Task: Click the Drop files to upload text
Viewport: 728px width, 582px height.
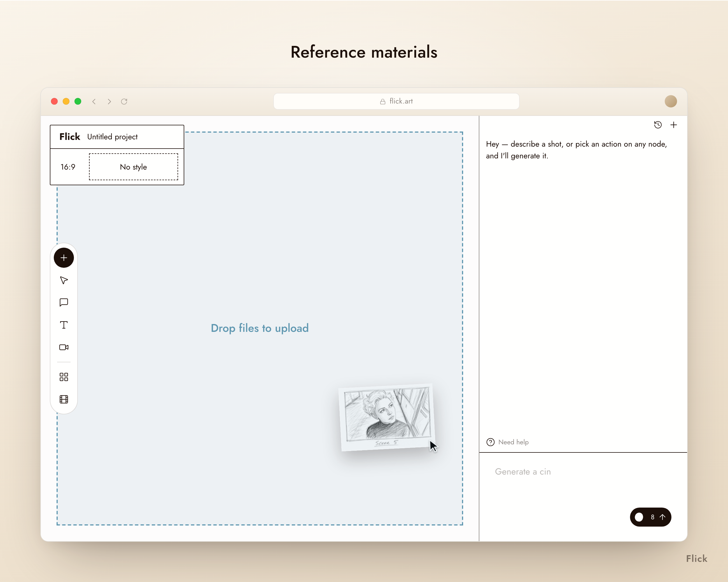Action: [260, 328]
